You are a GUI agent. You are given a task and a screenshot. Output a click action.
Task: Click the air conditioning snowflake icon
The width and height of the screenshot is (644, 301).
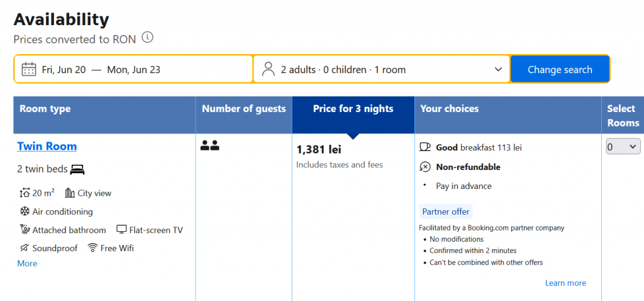[25, 212]
